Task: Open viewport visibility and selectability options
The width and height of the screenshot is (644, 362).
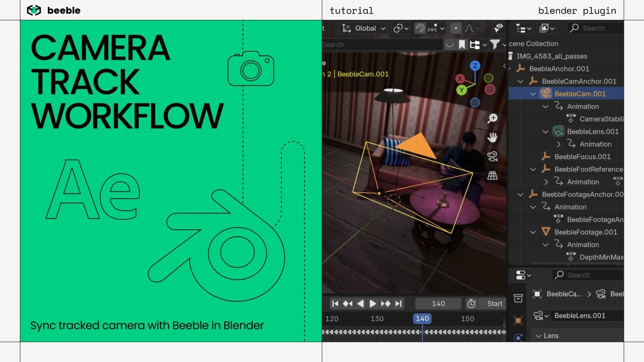Action: point(499,28)
